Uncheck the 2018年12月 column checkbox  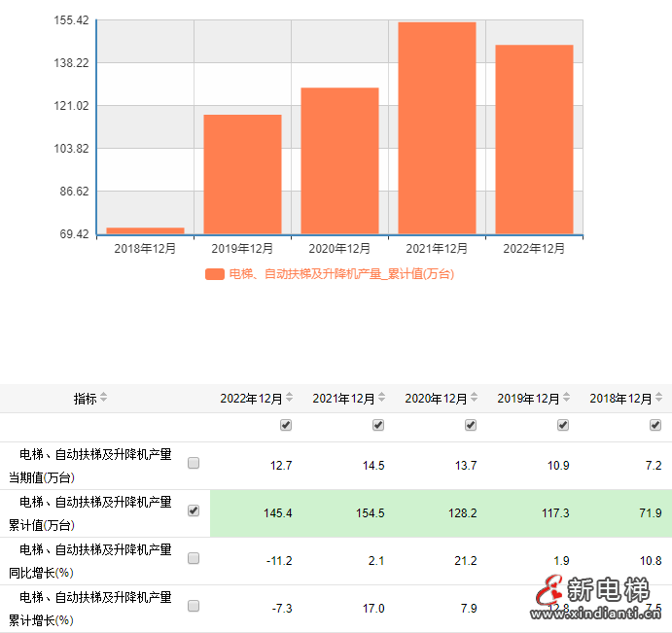pyautogui.click(x=655, y=425)
